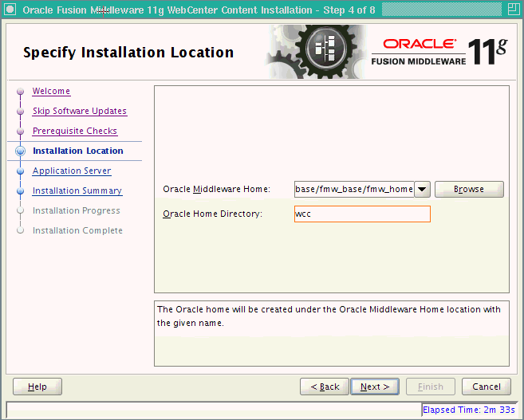524x420 pixels.
Task: Go back with the Back button
Action: (325, 387)
